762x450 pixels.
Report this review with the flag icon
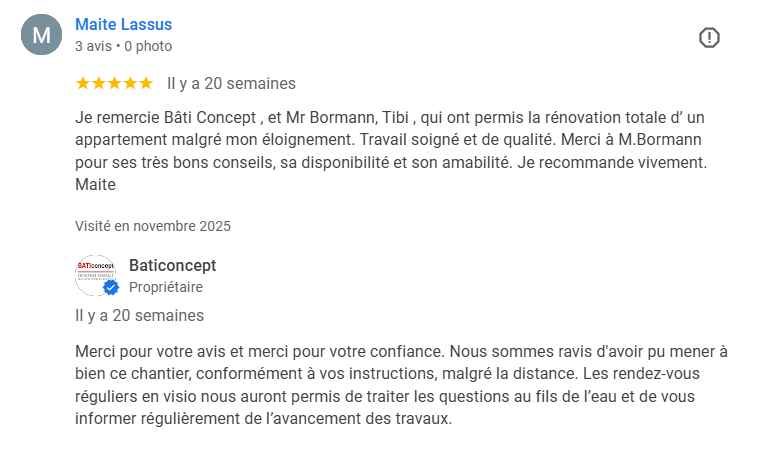709,38
